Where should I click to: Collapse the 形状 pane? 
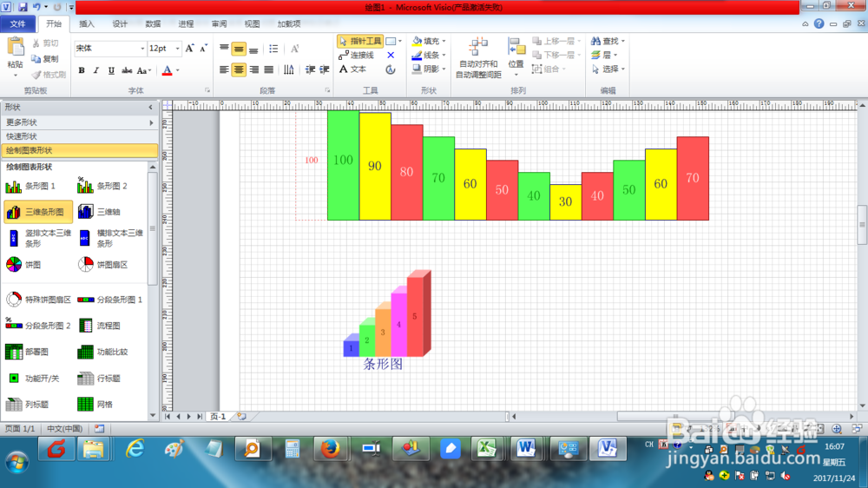click(150, 107)
